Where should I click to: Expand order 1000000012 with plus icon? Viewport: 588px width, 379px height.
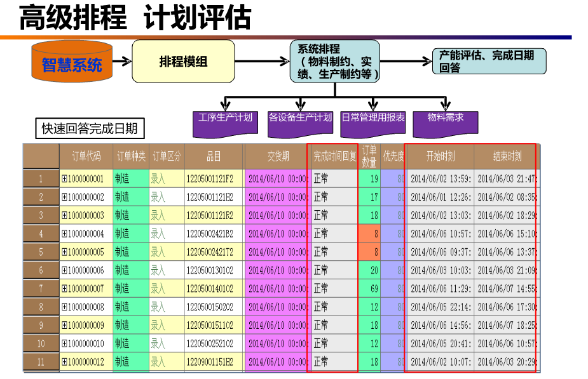pos(64,362)
